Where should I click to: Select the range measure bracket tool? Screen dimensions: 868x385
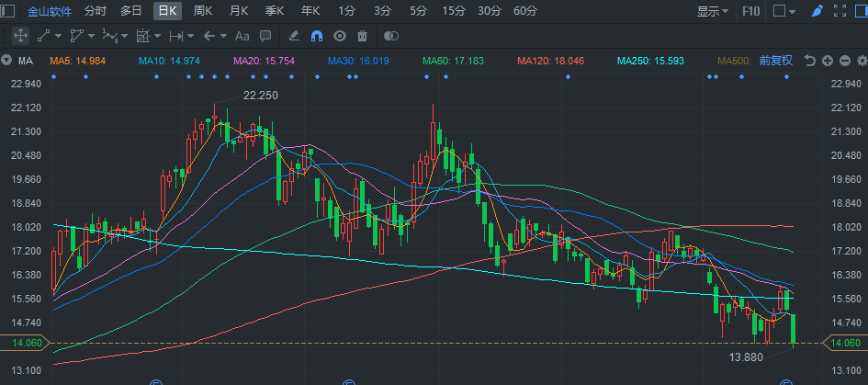(176, 36)
